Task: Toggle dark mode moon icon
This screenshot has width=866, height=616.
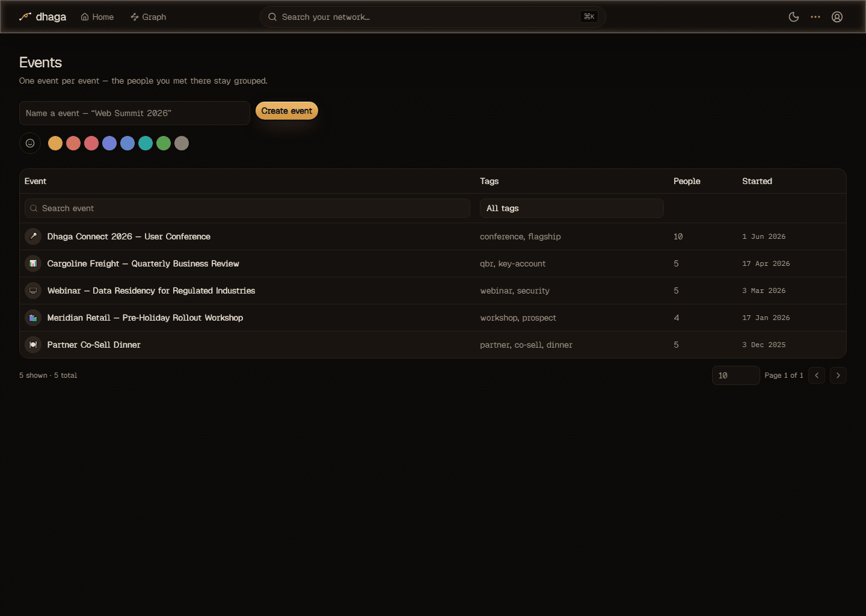Action: coord(794,17)
